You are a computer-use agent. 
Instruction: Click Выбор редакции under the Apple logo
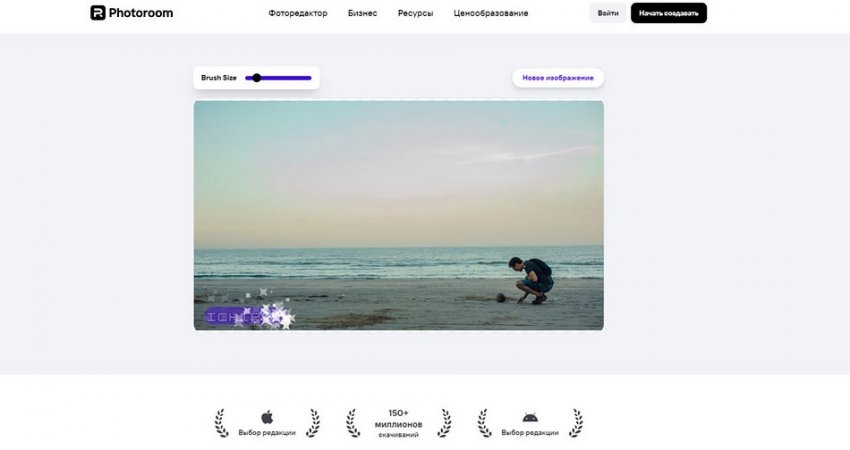click(267, 433)
